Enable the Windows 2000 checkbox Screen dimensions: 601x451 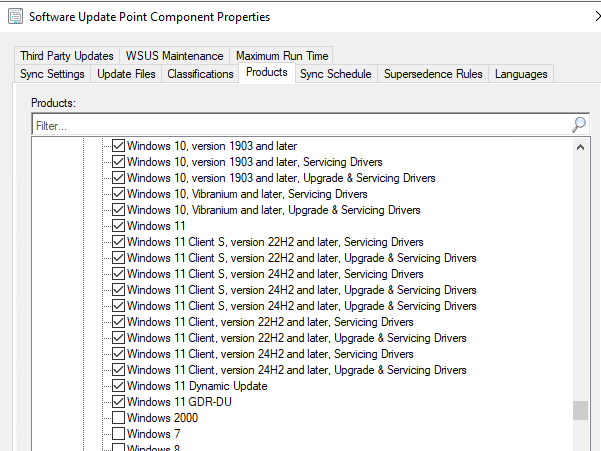[118, 418]
